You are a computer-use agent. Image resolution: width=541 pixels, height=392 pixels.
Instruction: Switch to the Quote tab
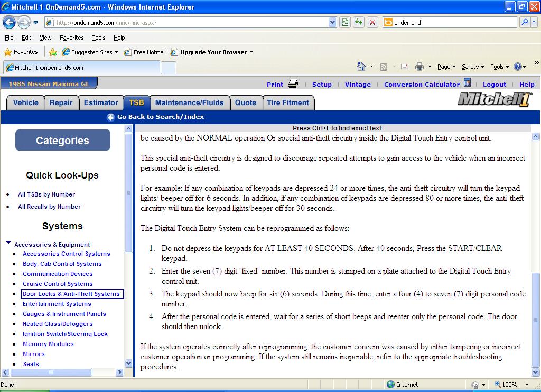pyautogui.click(x=246, y=103)
